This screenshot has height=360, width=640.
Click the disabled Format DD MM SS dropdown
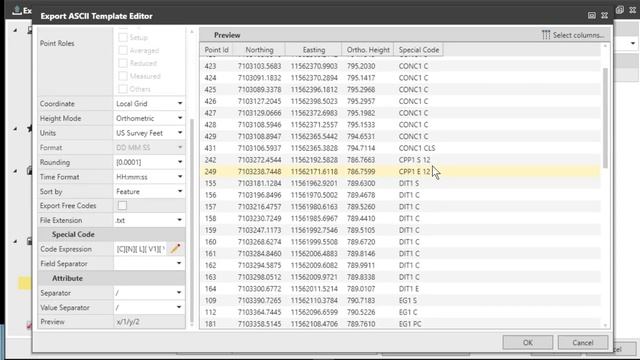point(149,148)
